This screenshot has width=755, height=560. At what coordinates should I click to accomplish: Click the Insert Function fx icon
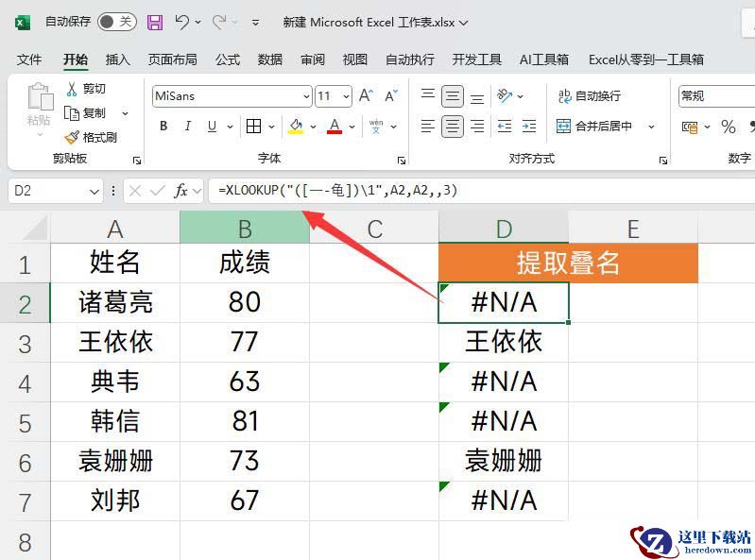181,191
